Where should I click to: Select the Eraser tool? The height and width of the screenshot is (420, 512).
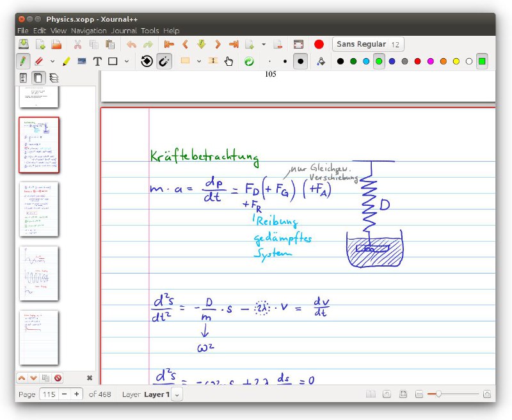39,61
